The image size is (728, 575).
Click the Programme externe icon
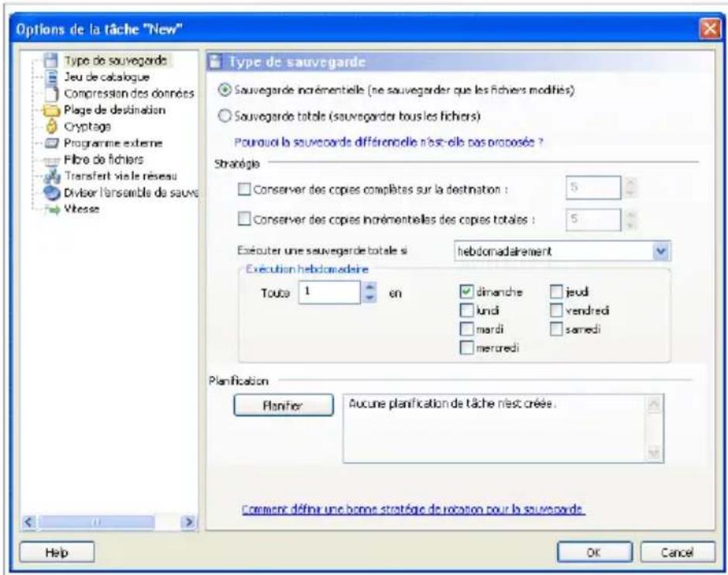click(52, 143)
